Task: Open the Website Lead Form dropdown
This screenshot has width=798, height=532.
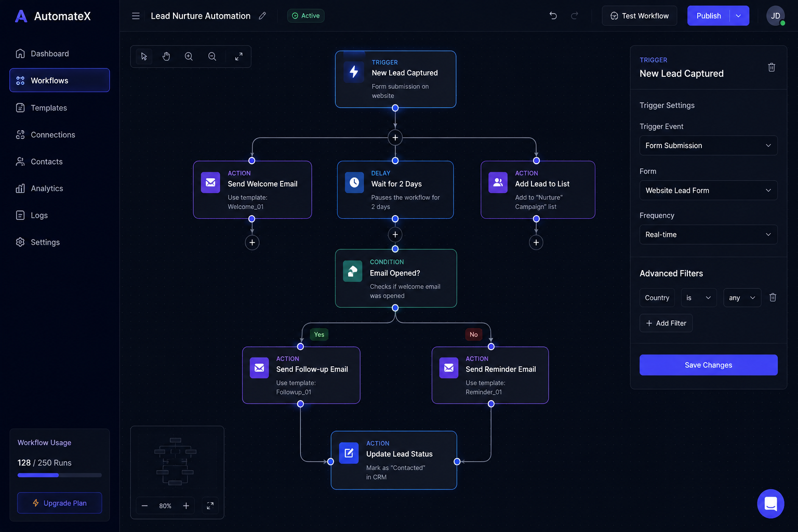Action: [x=708, y=190]
